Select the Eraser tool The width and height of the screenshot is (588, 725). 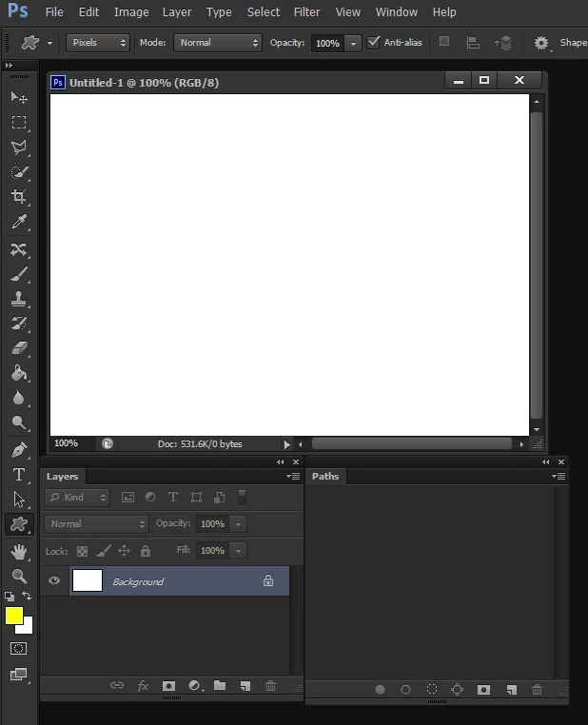19,348
